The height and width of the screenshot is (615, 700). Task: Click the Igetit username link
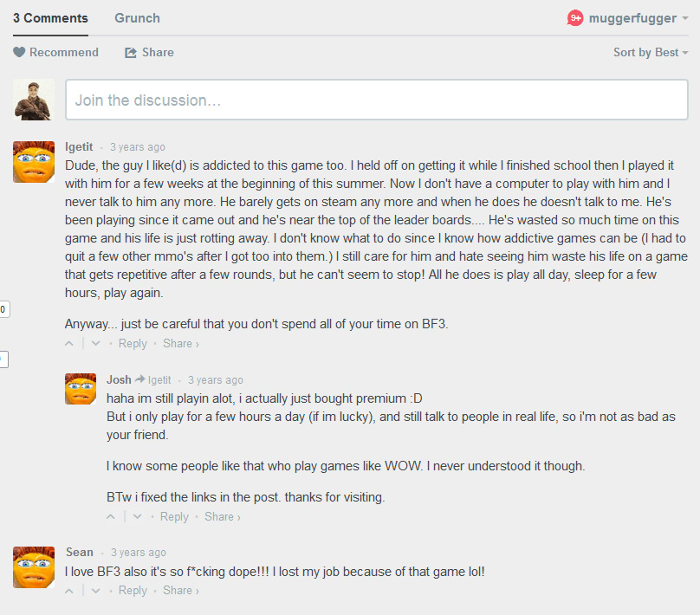79,147
